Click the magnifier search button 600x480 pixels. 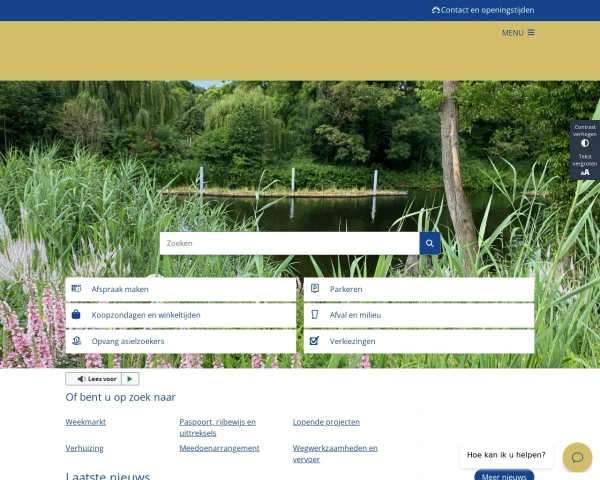click(x=430, y=243)
